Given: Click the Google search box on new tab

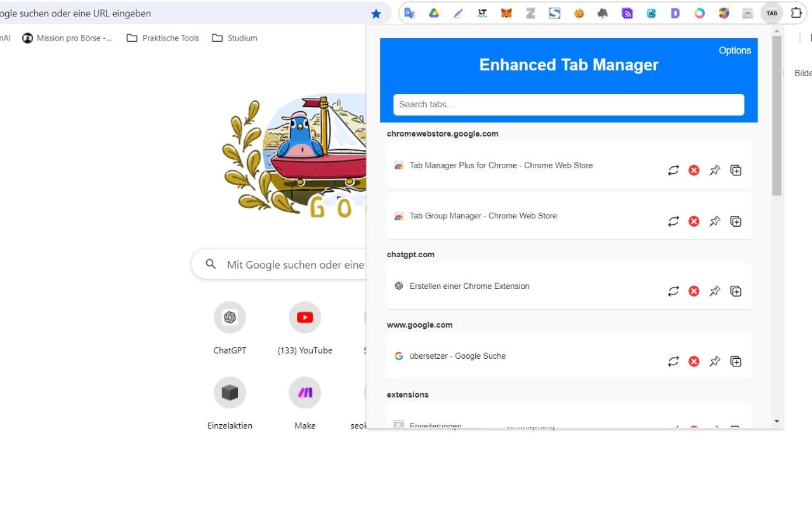Looking at the screenshot, I should (279, 265).
